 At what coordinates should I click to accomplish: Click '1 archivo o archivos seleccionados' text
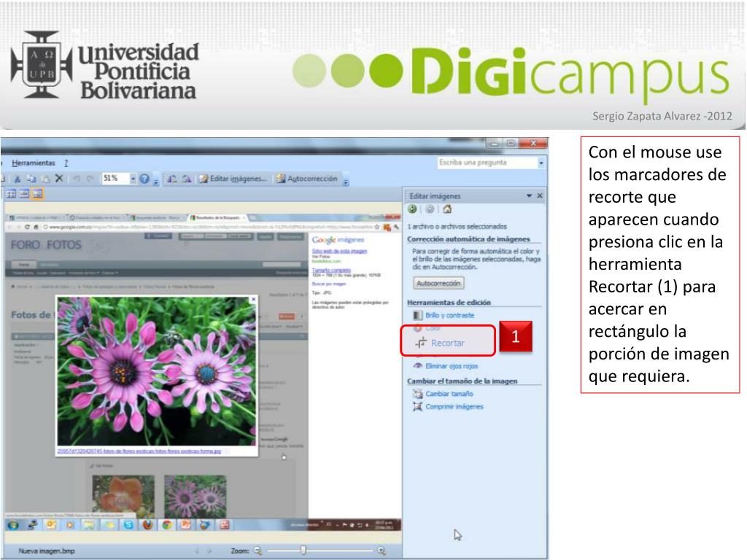tap(457, 227)
